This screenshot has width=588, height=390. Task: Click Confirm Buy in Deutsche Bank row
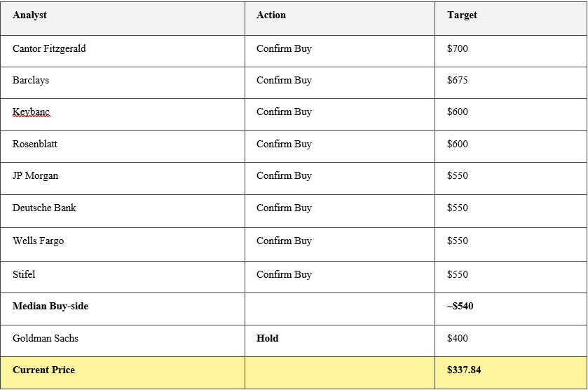point(285,208)
